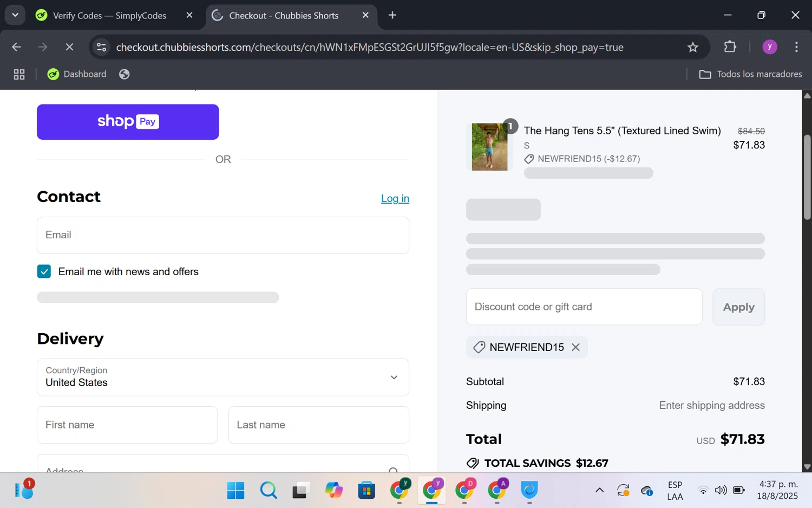The width and height of the screenshot is (812, 508).
Task: Switch to Chrome window with A profile
Action: click(x=497, y=490)
